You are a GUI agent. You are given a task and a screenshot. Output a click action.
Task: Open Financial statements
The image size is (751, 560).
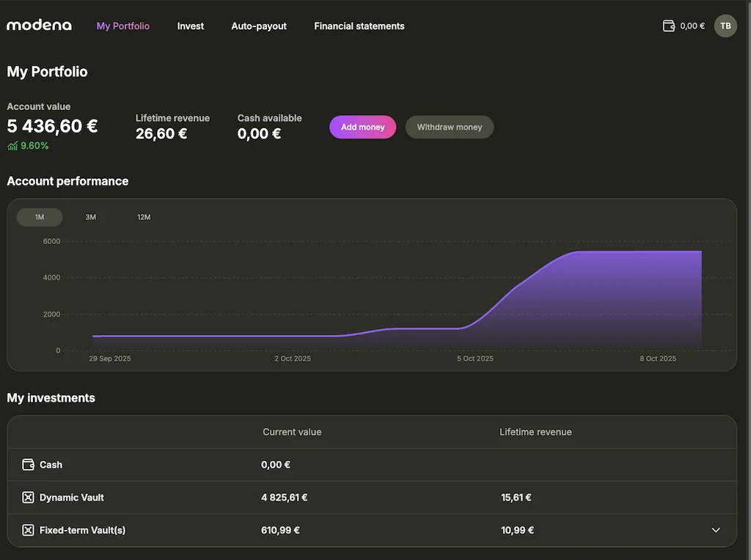pos(359,26)
